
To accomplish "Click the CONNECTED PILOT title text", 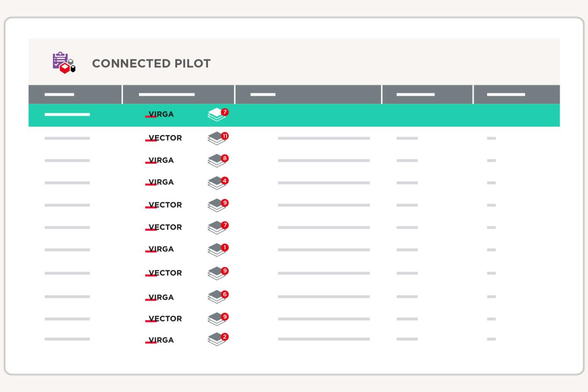I will point(151,64).
